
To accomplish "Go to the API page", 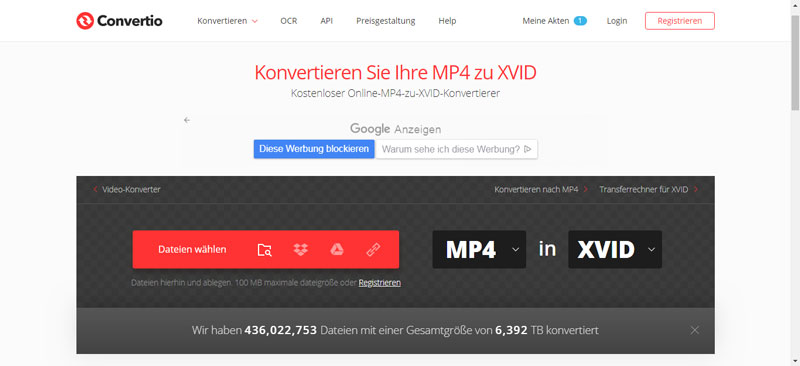I will [327, 21].
